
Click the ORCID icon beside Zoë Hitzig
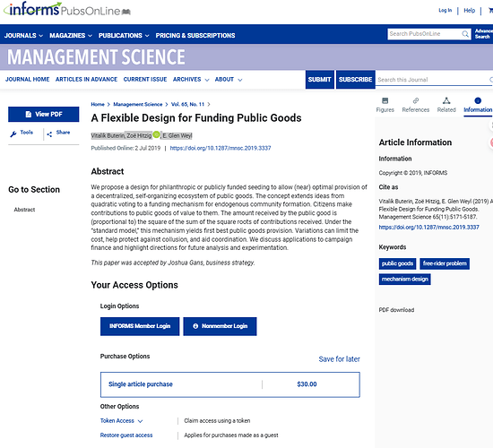(x=156, y=135)
